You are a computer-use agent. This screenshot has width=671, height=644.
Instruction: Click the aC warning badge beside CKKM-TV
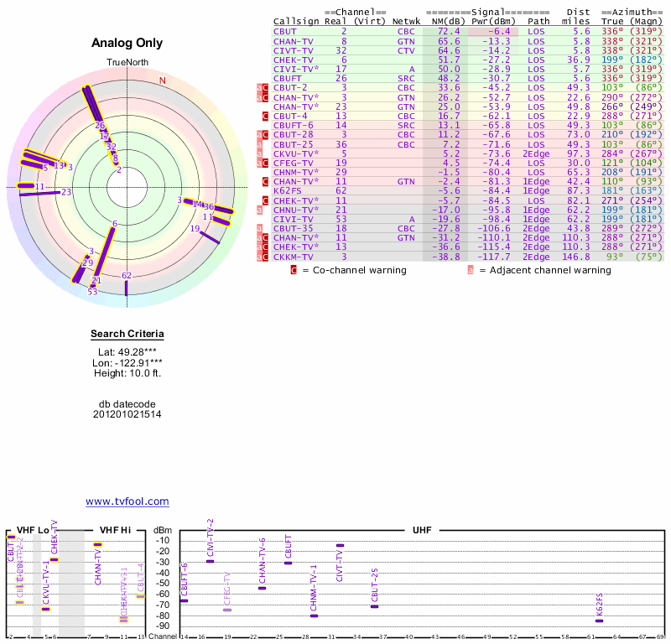tap(263, 257)
